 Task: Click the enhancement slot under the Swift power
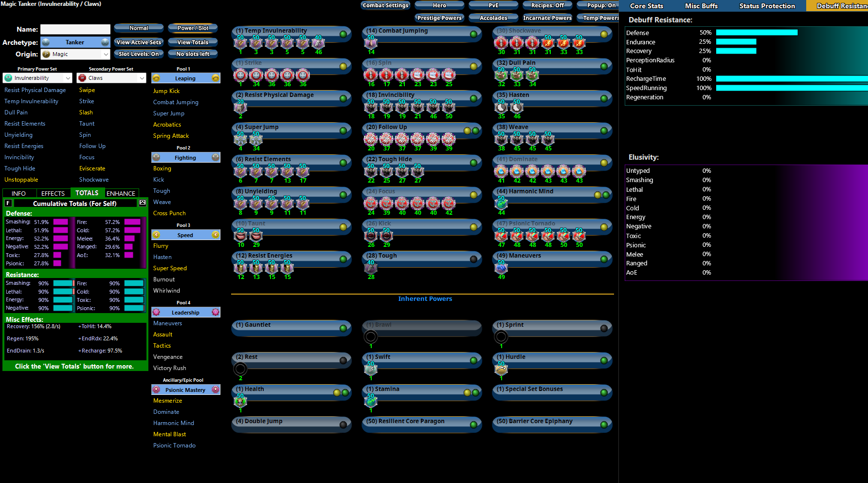(x=371, y=370)
